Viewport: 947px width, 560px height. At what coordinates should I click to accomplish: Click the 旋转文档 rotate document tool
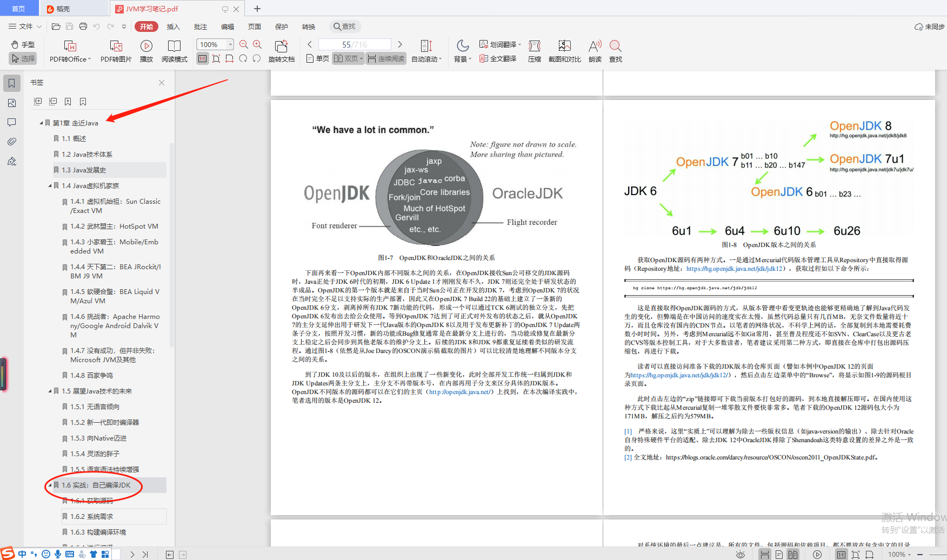(282, 51)
